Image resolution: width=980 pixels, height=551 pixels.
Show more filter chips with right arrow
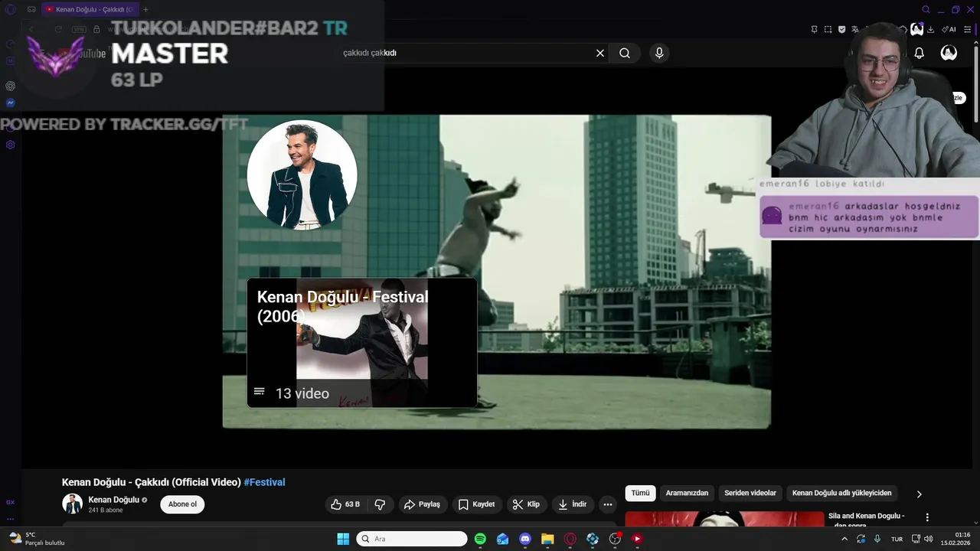pyautogui.click(x=920, y=494)
